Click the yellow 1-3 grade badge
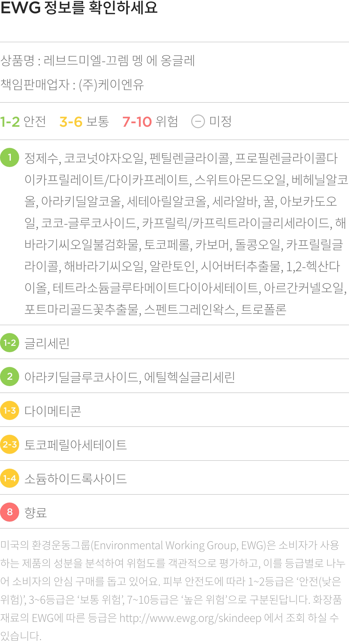The height and width of the screenshot is (644, 349). coord(10,410)
